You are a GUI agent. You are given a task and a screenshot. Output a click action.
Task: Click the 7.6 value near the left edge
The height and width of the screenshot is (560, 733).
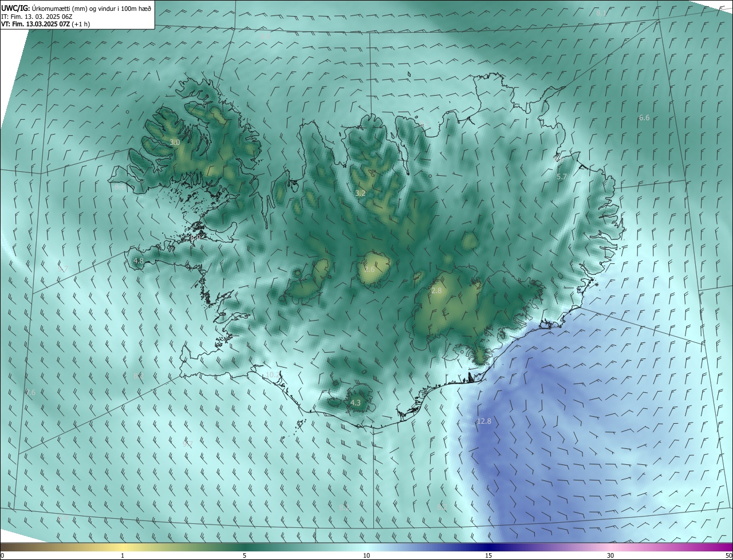click(x=30, y=392)
